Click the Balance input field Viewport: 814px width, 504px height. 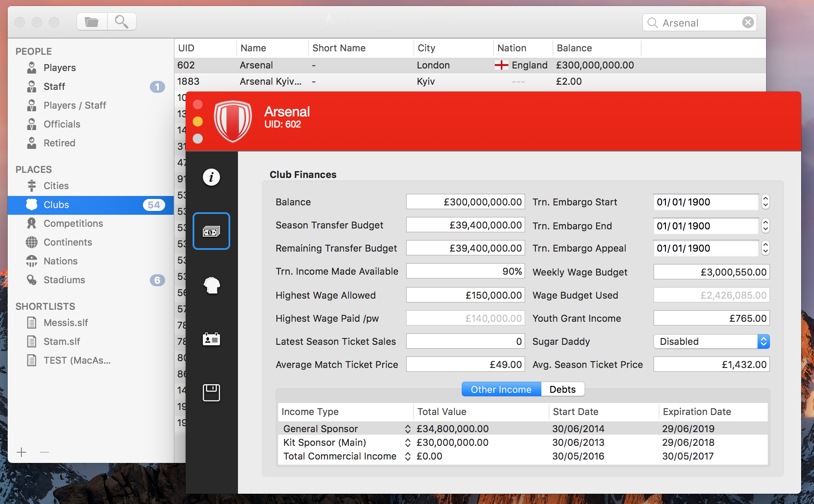click(465, 202)
